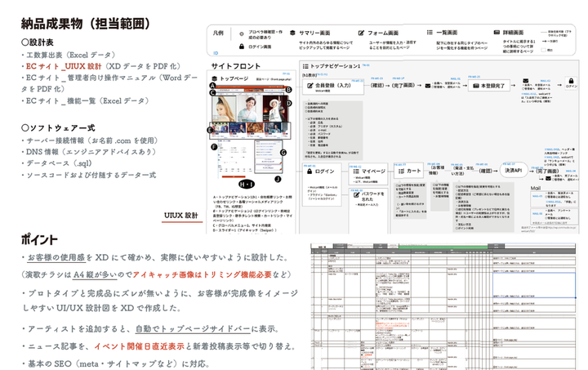
Task: Click the icon next to トップページ
Action: (215, 78)
